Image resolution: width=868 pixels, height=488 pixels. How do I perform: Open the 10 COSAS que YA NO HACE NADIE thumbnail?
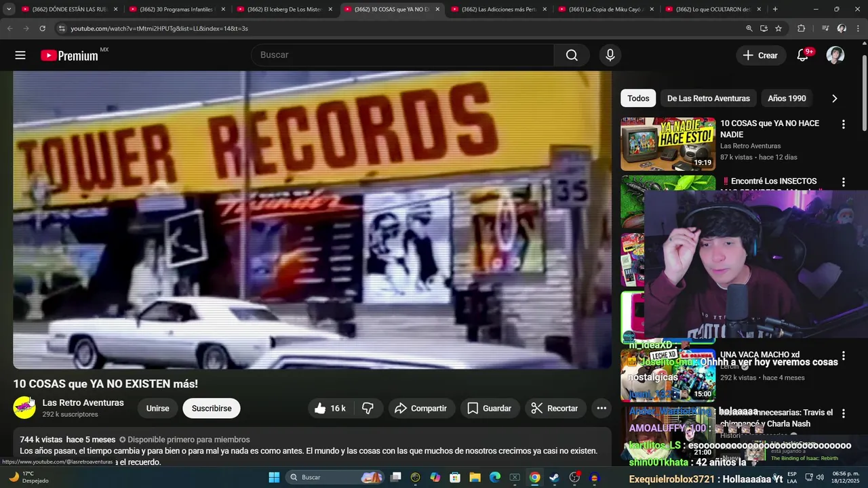668,144
